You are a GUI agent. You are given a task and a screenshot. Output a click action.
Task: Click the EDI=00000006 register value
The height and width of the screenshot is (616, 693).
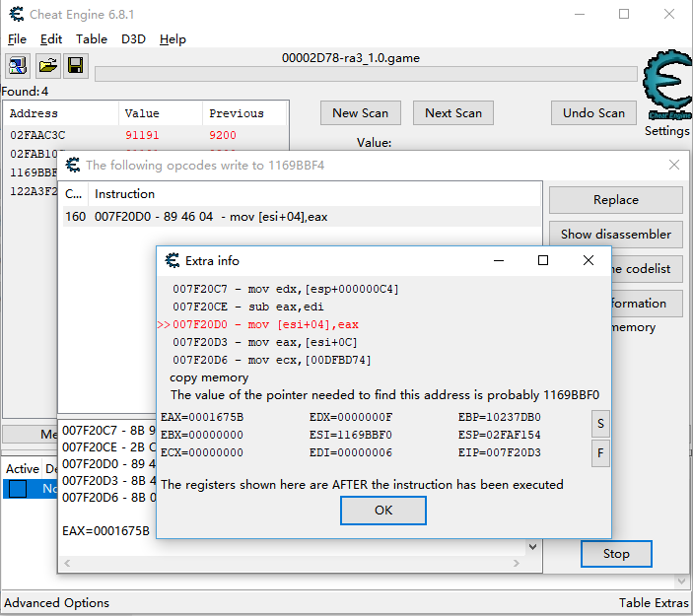pos(351,452)
